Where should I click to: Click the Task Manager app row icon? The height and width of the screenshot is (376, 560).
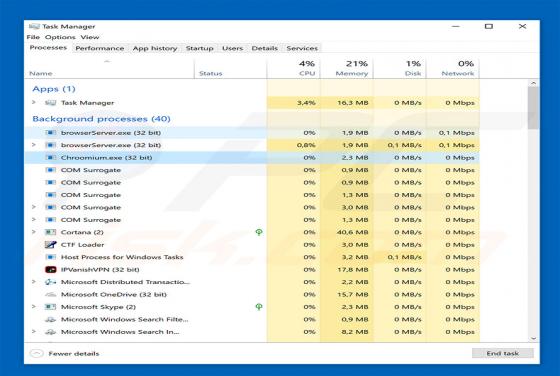point(50,103)
